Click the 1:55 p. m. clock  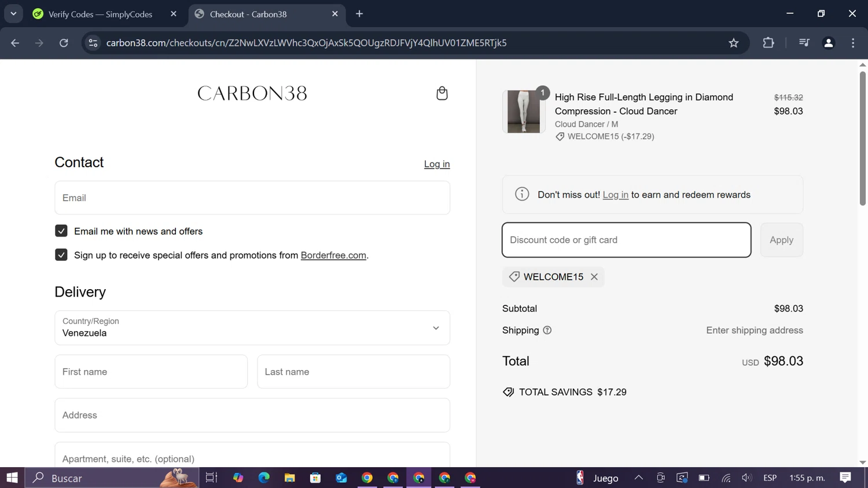807,478
